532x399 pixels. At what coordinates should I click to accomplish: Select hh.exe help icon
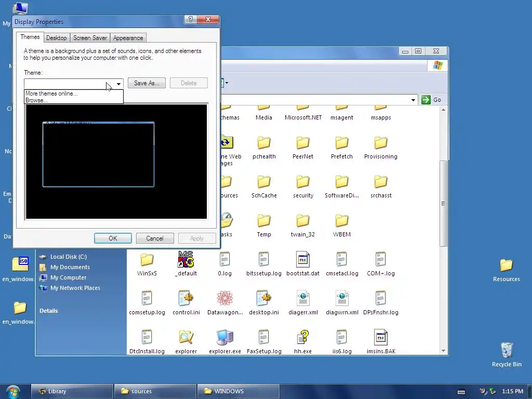(x=303, y=337)
